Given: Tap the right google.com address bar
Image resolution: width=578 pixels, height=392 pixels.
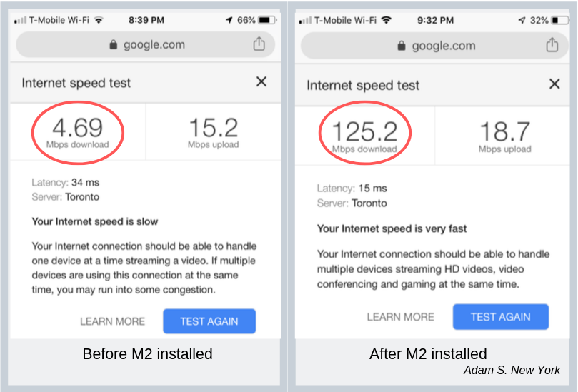Looking at the screenshot, I should pyautogui.click(x=434, y=46).
